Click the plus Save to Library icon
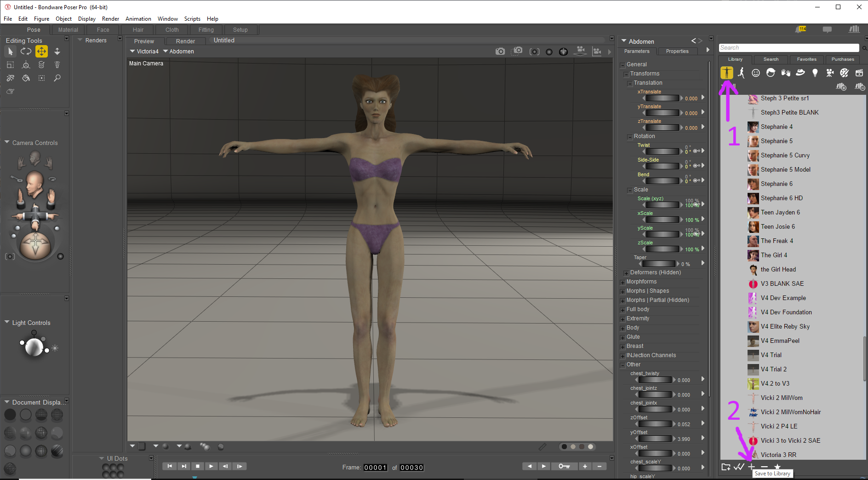 (x=751, y=467)
